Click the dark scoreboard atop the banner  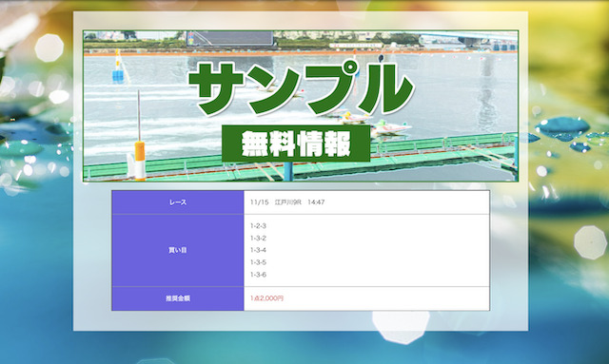click(x=230, y=39)
